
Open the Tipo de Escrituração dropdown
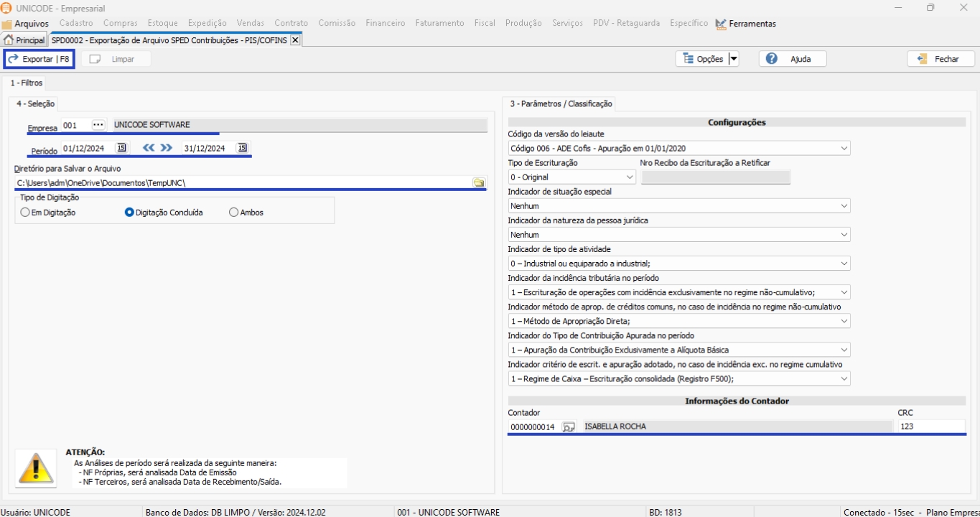(x=629, y=177)
